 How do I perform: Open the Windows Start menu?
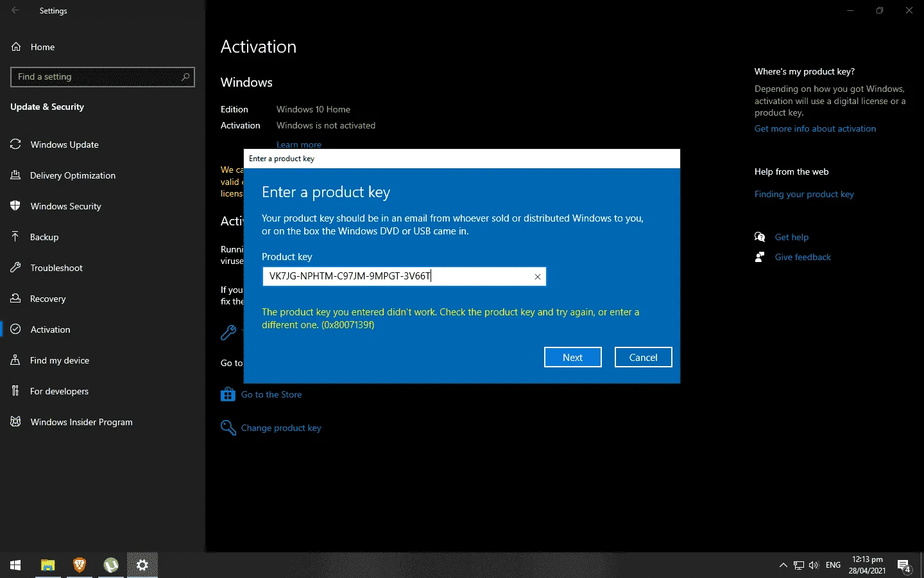coord(15,565)
